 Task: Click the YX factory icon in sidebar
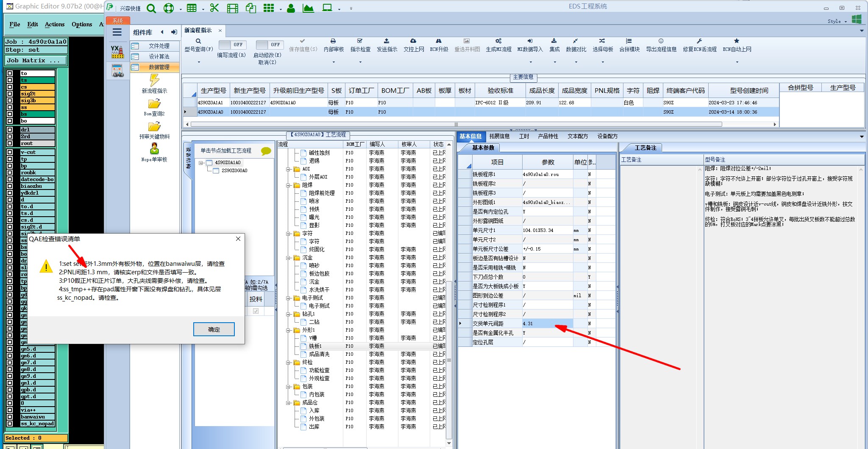(117, 52)
